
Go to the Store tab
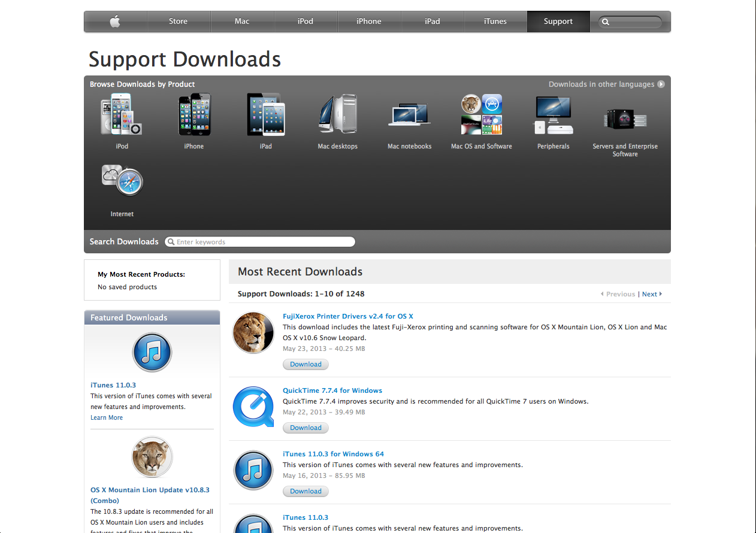click(178, 22)
